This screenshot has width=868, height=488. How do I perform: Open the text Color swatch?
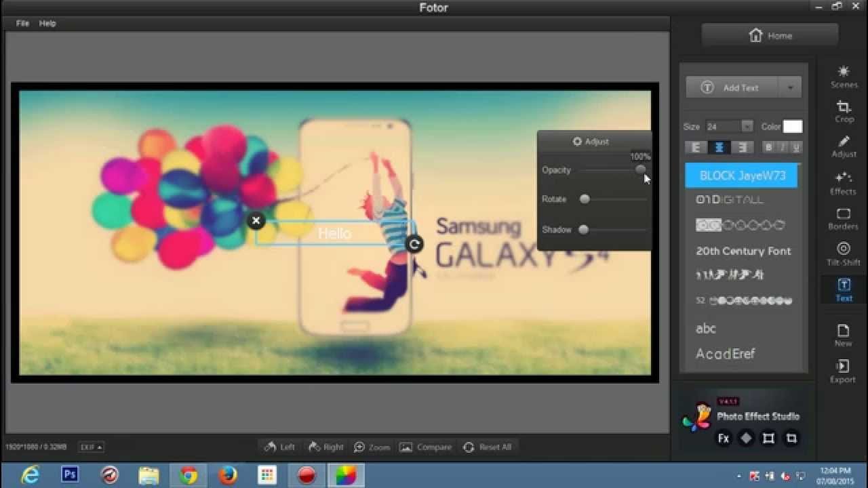pos(793,126)
